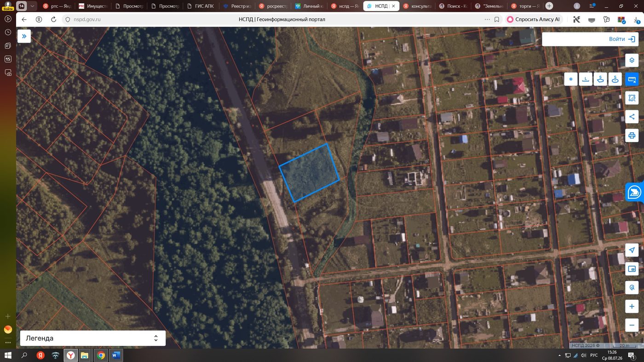Click the highlighted blue land parcel
The height and width of the screenshot is (362, 644).
pyautogui.click(x=309, y=173)
